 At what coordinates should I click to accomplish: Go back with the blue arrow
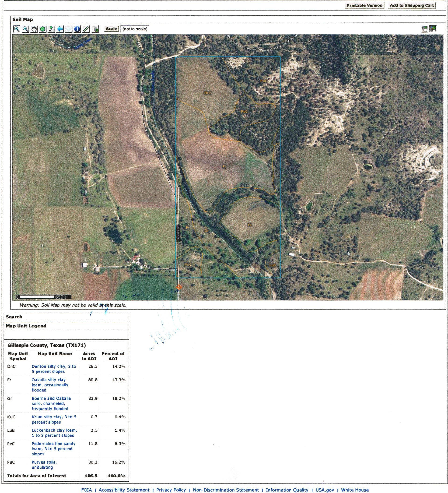60,29
